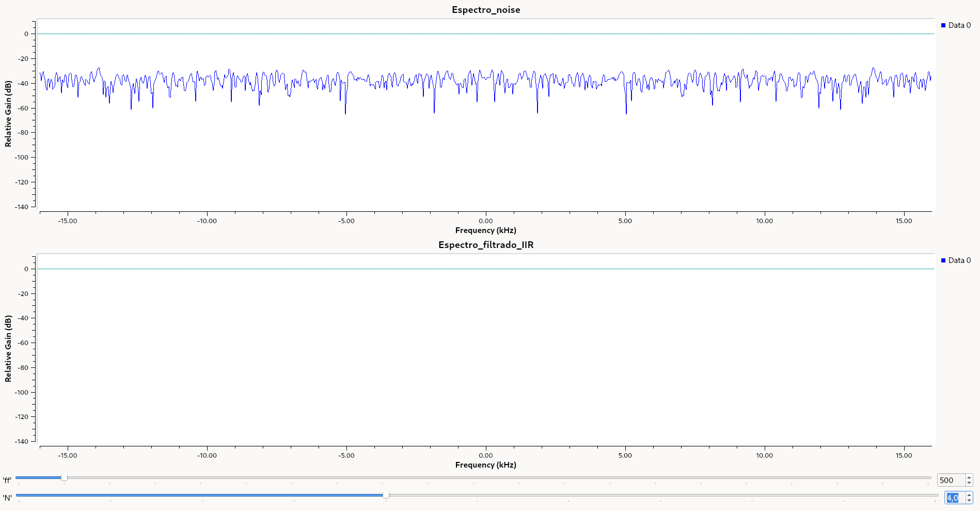
Task: Decrease the 'N' value with the down arrow
Action: click(969, 501)
